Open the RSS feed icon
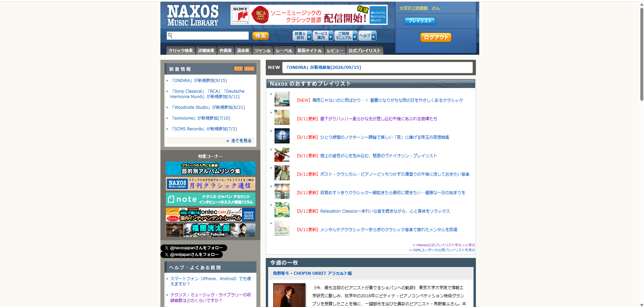This screenshot has height=307, width=644. pyautogui.click(x=238, y=69)
